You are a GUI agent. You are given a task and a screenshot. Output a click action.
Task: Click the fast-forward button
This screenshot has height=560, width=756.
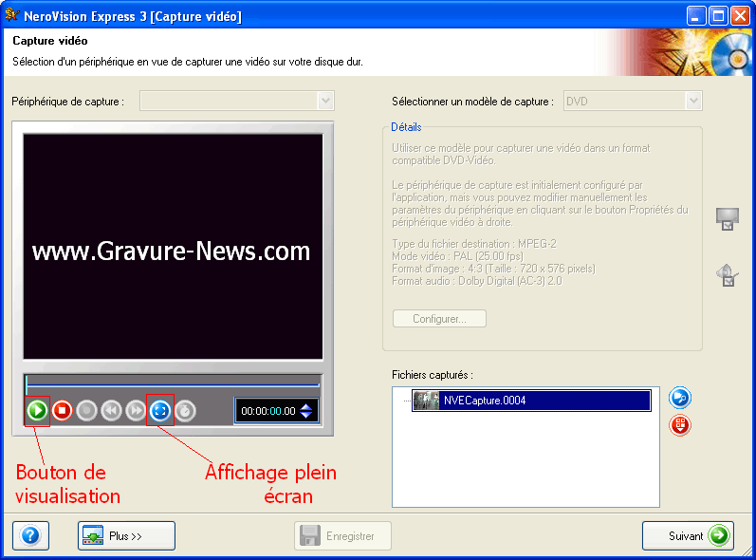tap(136, 410)
